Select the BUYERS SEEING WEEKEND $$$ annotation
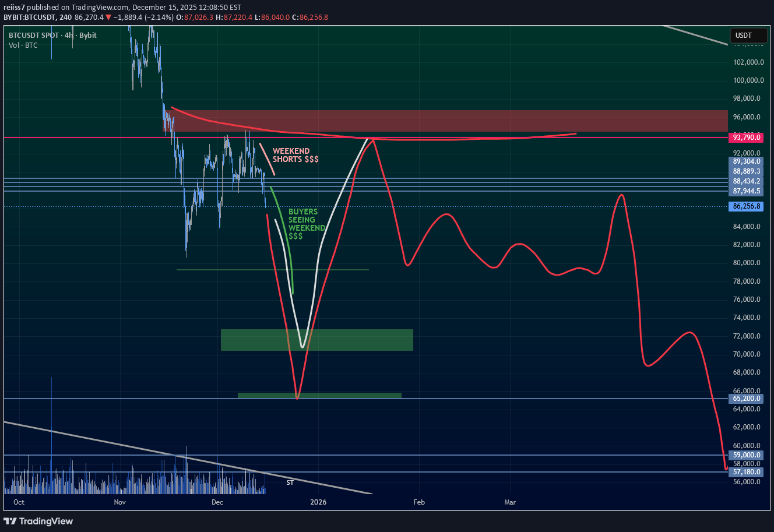Viewport: 774px width, 532px height. click(x=307, y=224)
